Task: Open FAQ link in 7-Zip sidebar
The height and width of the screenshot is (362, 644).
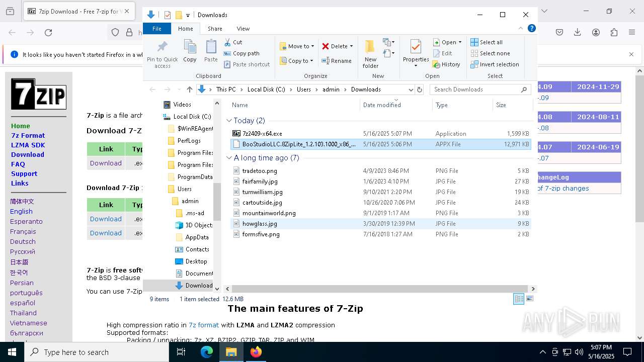Action: 18,164
